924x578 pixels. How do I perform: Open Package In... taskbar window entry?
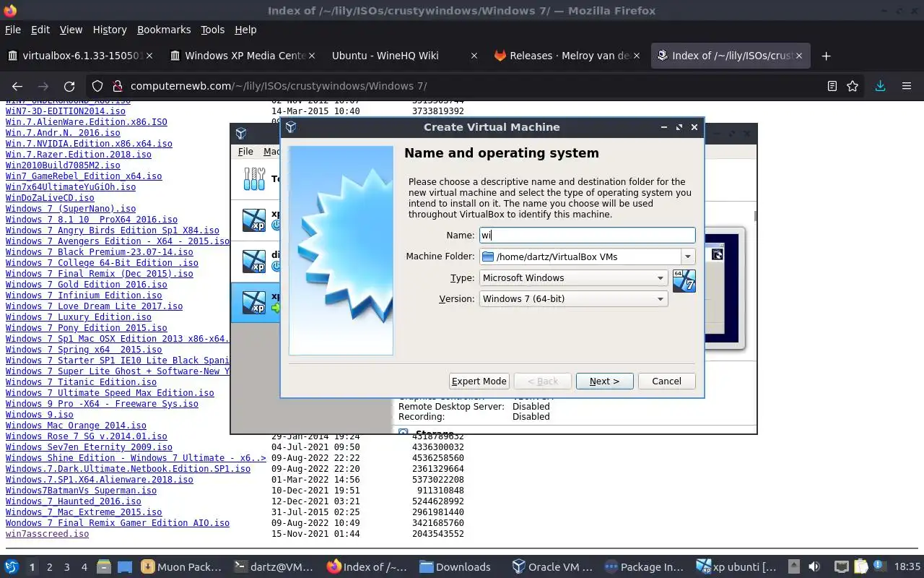coord(645,567)
